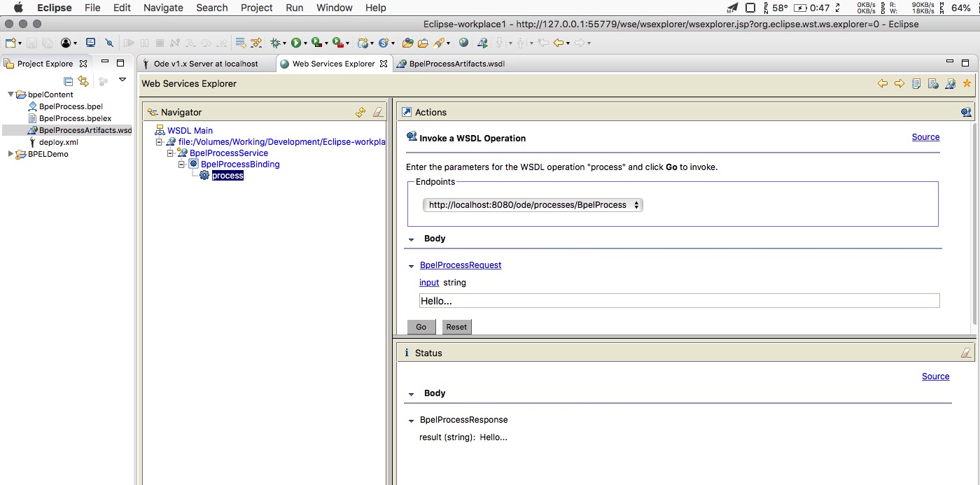
Task: Click the input parameter link
Action: pos(429,283)
